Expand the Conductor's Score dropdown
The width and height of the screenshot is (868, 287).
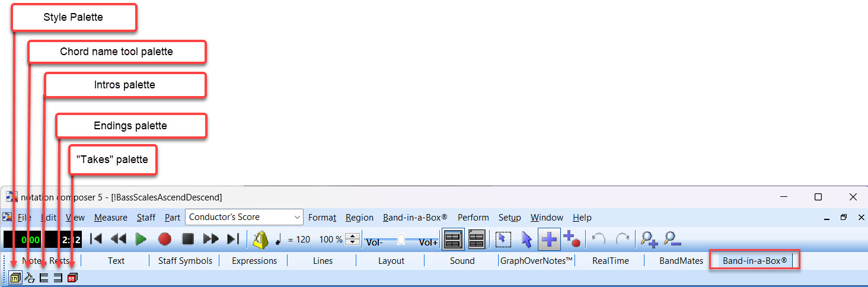click(296, 217)
